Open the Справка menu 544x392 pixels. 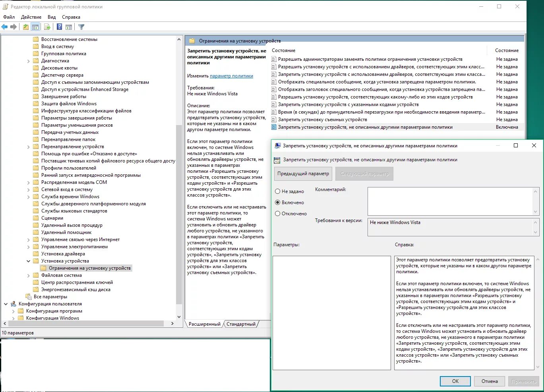tap(71, 17)
